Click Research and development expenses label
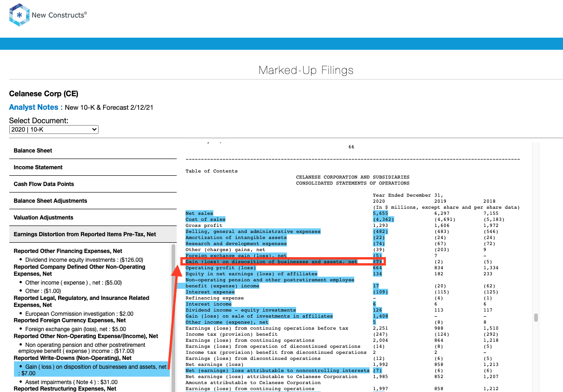This screenshot has height=392, width=563. (236, 244)
